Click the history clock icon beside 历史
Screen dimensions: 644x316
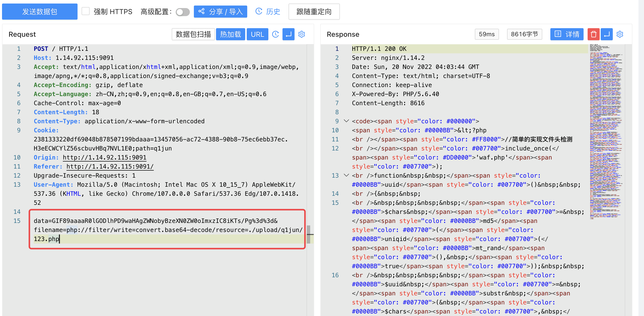[259, 11]
